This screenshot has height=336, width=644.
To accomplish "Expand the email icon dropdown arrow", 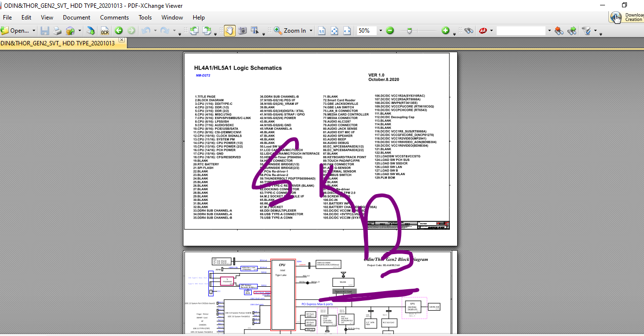I will click(x=80, y=31).
